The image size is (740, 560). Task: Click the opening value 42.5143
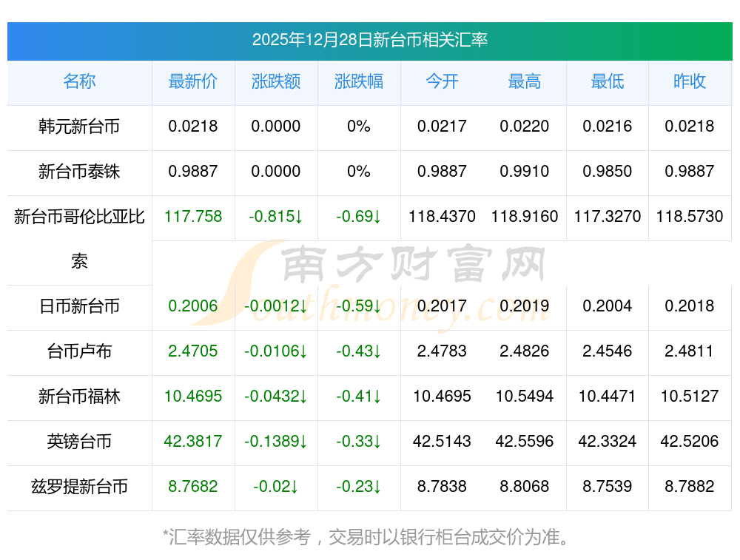442,442
